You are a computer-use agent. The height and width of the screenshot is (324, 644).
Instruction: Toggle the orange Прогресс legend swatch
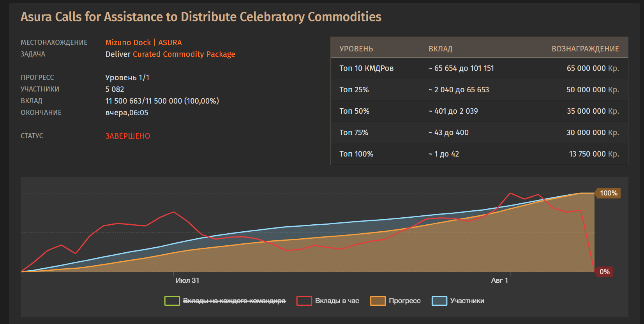(x=378, y=301)
